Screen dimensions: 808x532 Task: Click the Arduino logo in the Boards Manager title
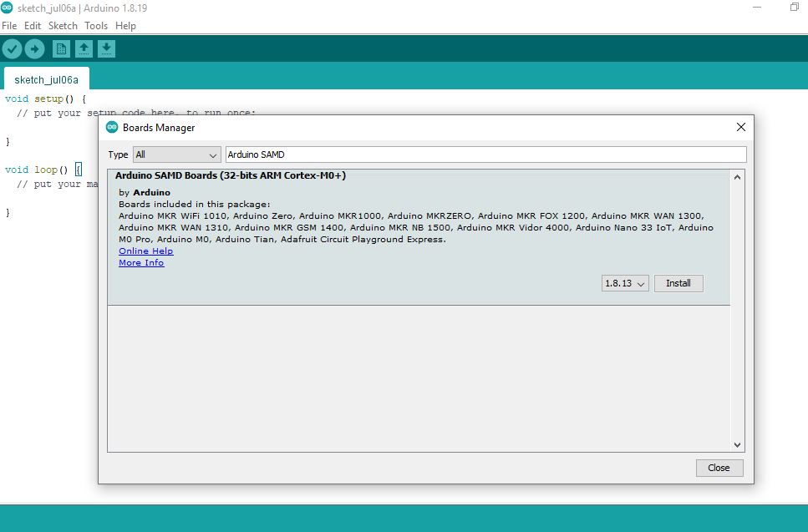(112, 127)
